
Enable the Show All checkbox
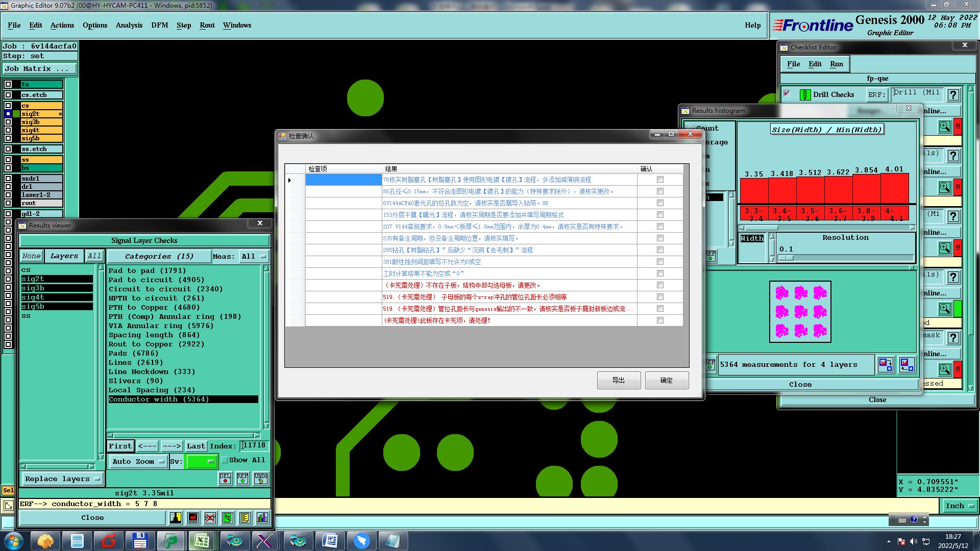[x=224, y=460]
